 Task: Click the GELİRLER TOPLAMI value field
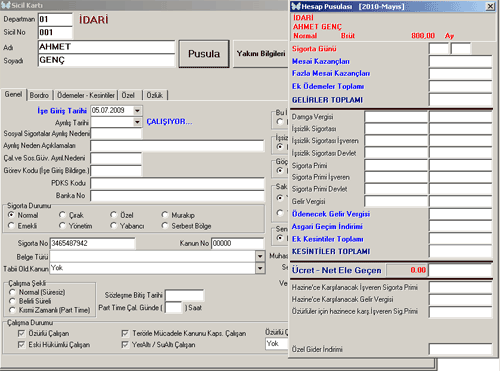click(461, 100)
